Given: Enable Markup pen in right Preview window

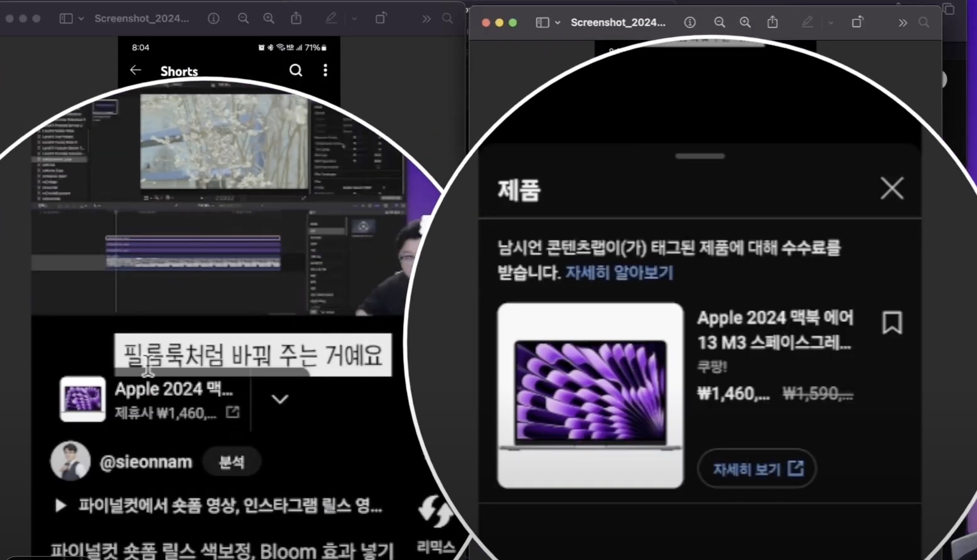Looking at the screenshot, I should 807,22.
